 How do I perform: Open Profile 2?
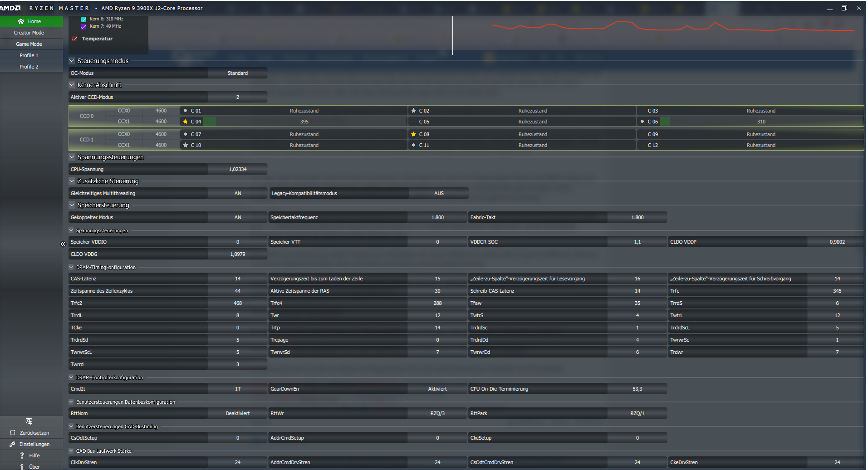pyautogui.click(x=31, y=67)
